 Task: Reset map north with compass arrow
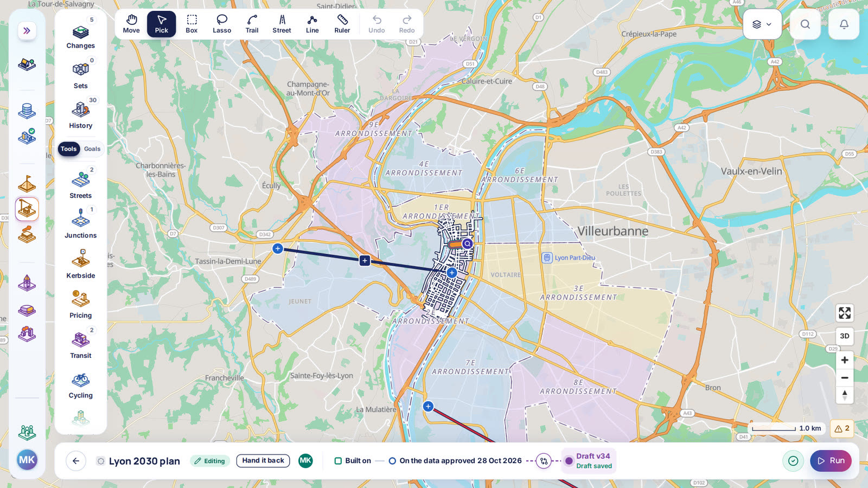click(845, 395)
